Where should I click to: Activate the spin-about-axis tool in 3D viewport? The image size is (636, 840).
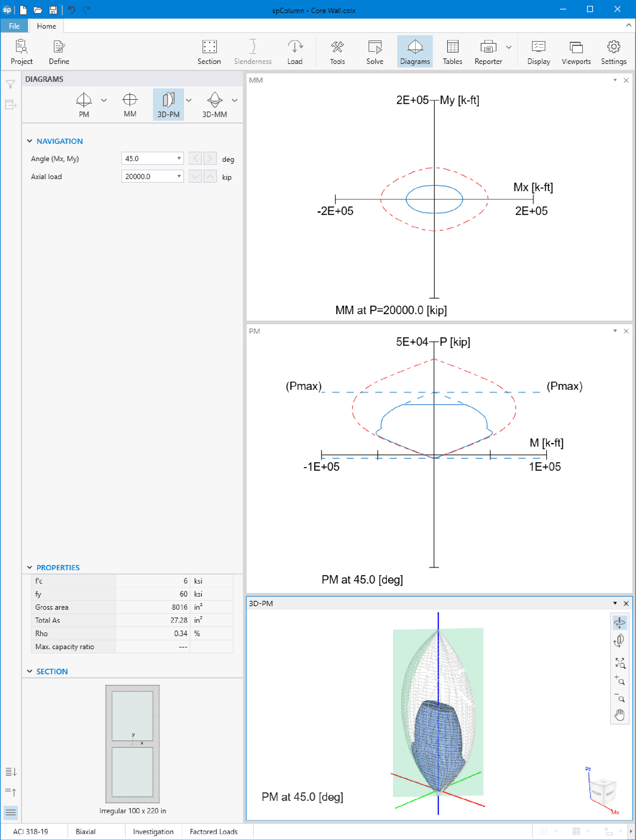pyautogui.click(x=619, y=641)
